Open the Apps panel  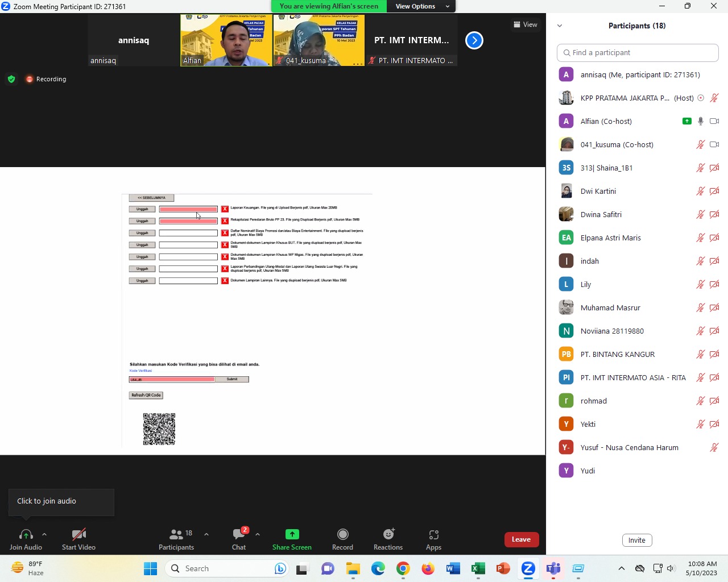433,535
